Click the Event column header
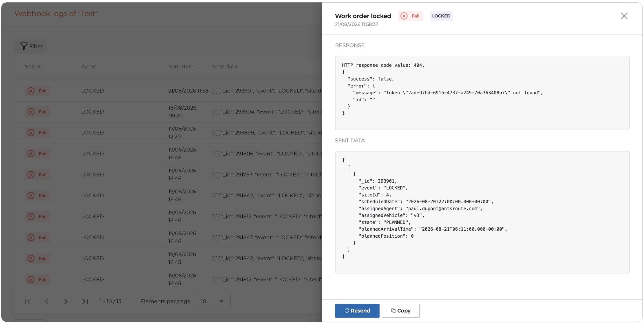 88,67
